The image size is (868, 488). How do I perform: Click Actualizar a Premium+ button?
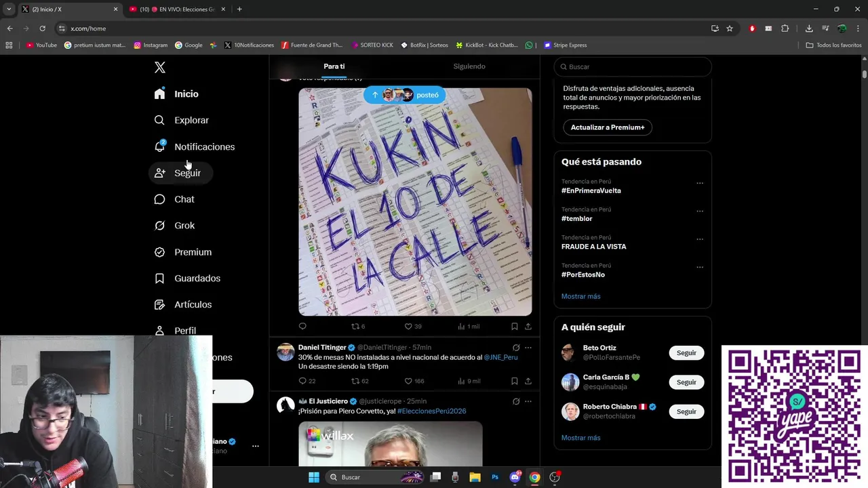pyautogui.click(x=607, y=127)
